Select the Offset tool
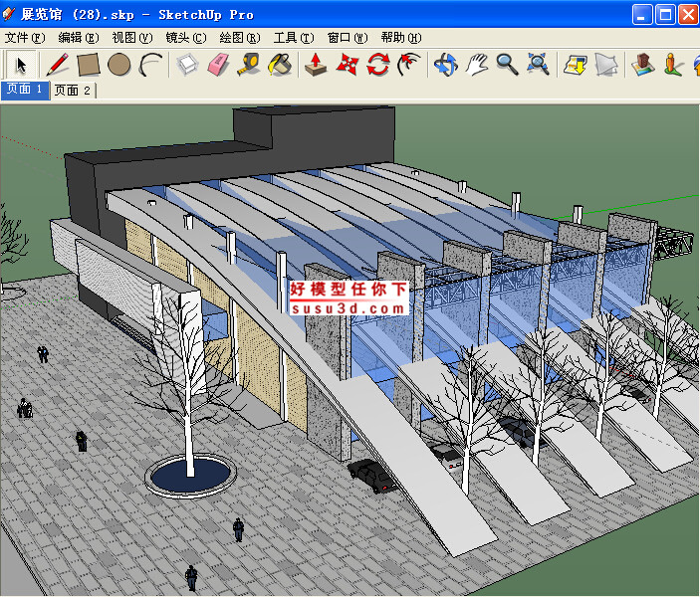Viewport: 700px width, 597px height. [x=409, y=65]
